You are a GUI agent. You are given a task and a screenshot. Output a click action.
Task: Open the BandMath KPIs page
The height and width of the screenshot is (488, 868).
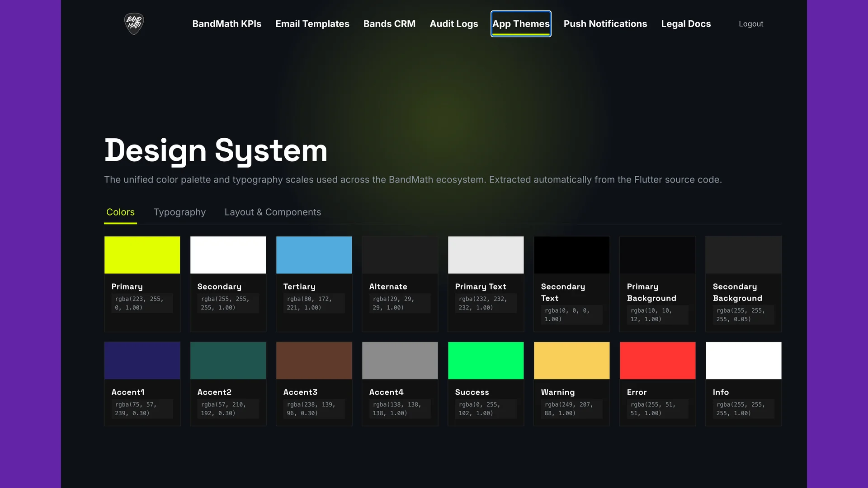[226, 23]
